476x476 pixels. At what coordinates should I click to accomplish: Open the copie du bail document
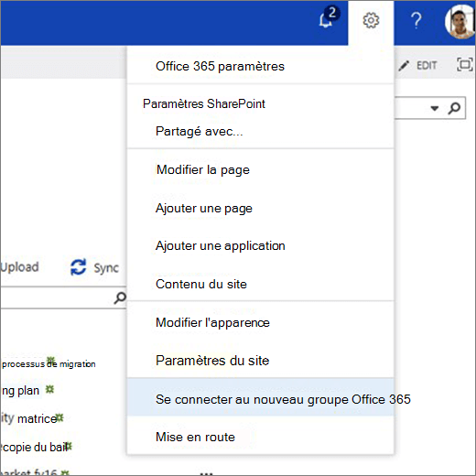[x=34, y=447]
